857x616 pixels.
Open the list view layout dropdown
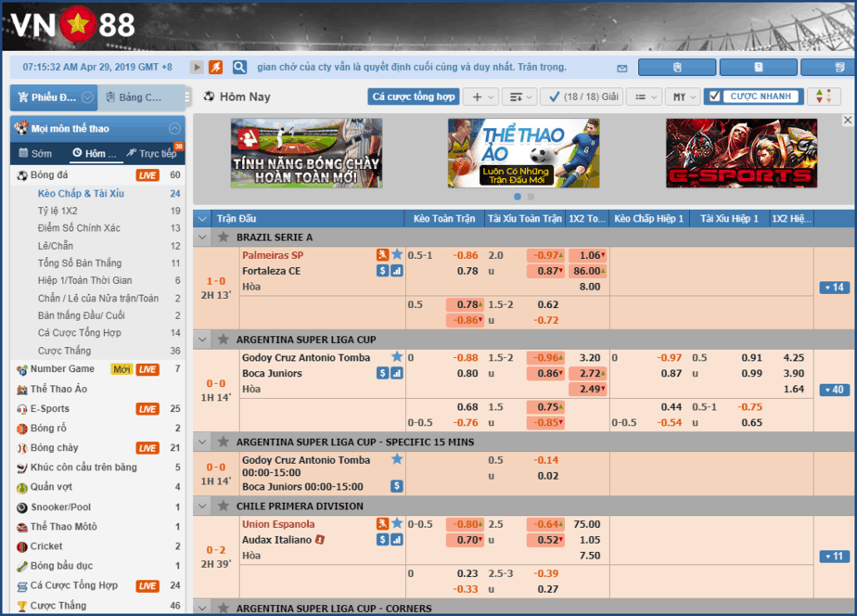[645, 96]
